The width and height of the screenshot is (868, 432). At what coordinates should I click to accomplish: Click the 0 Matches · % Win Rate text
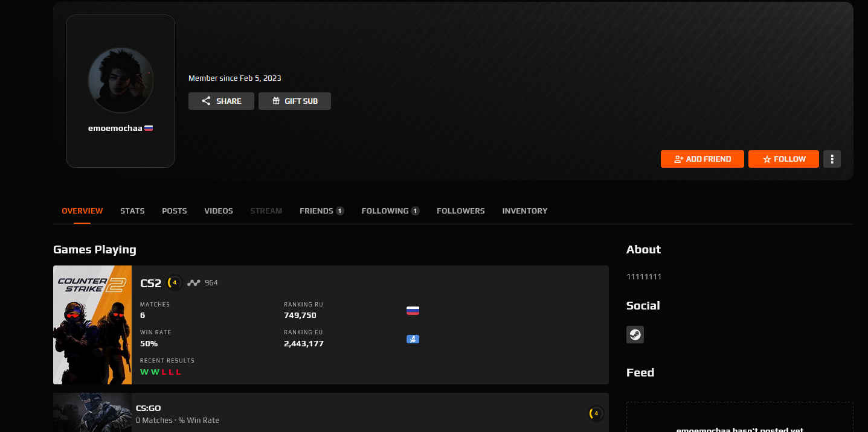(x=178, y=420)
